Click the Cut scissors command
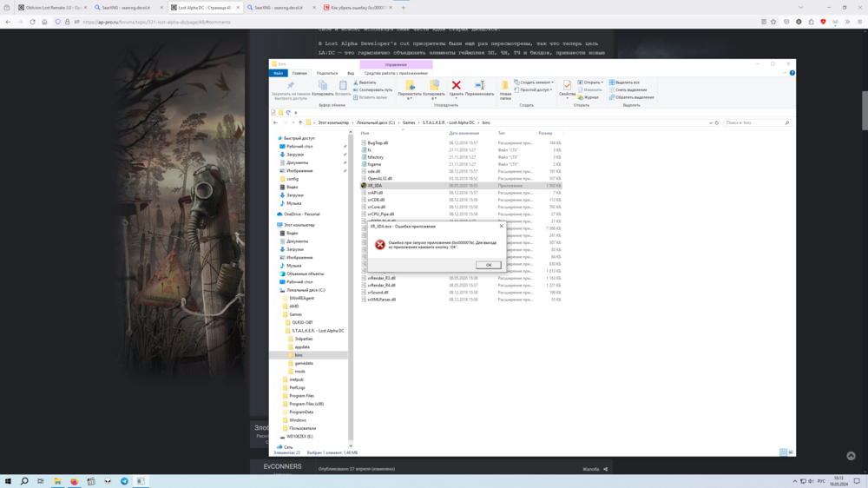Viewport: 868px width, 488px height. coord(366,82)
